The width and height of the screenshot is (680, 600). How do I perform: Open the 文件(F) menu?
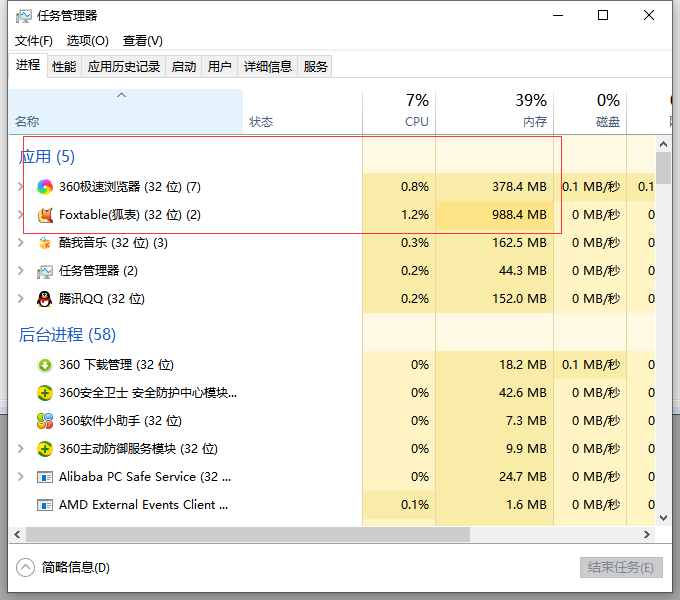[x=34, y=41]
